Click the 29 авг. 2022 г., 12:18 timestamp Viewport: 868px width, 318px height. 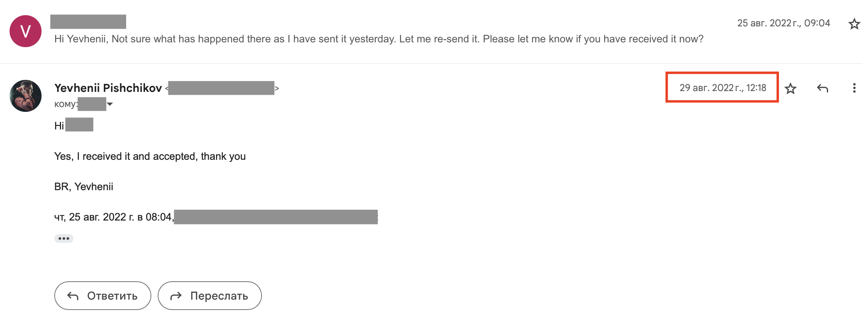tap(723, 88)
